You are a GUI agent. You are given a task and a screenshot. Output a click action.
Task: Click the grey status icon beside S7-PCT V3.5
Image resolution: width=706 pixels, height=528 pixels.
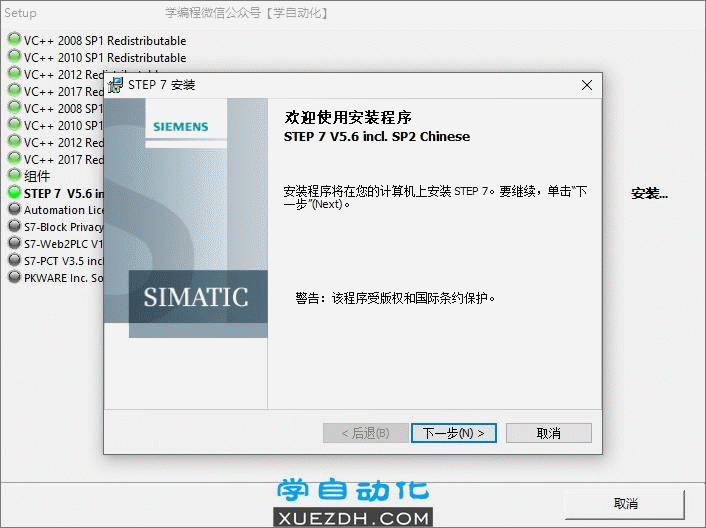[14, 259]
